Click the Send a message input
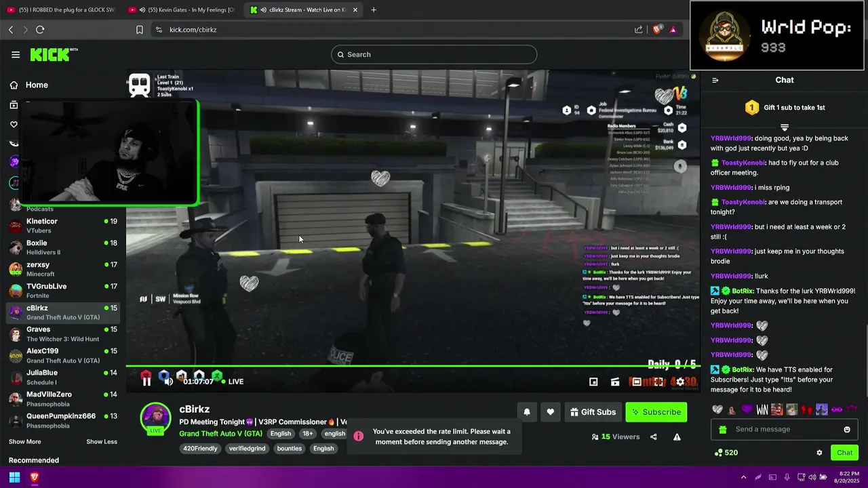The image size is (868, 488). tap(785, 430)
